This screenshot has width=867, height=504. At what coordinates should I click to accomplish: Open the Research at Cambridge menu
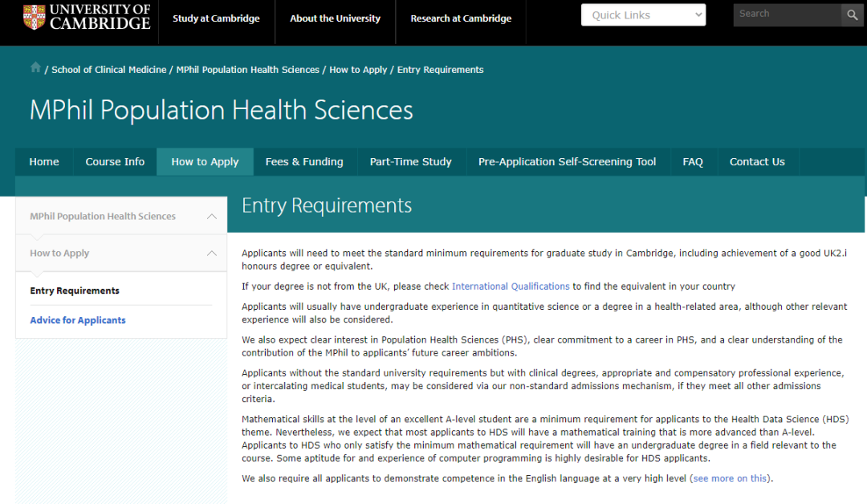461,18
